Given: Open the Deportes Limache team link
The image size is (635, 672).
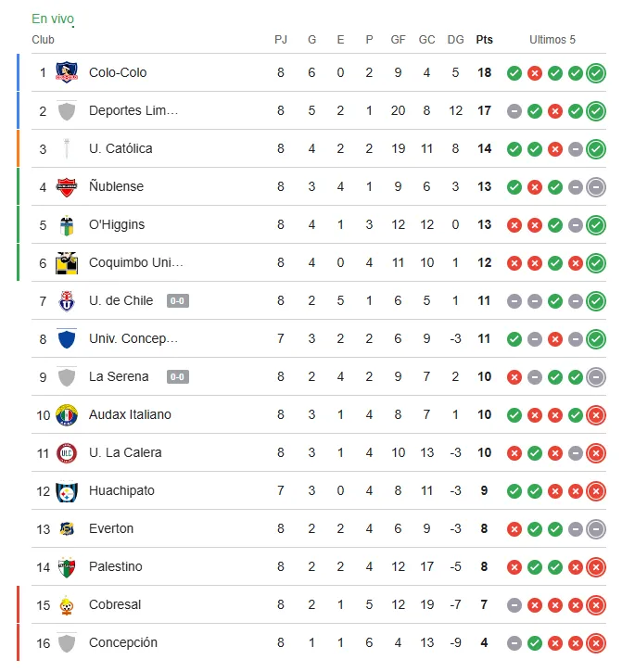Looking at the screenshot, I should point(133,111).
